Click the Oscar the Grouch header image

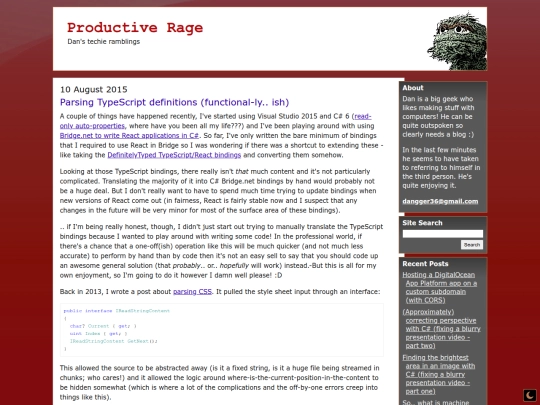point(457,41)
